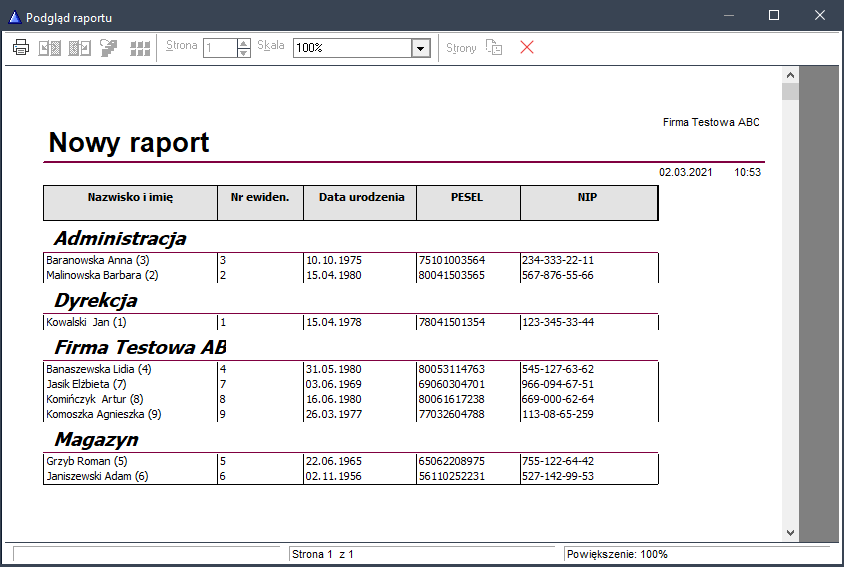Image resolution: width=844 pixels, height=567 pixels.
Task: Click the NIP value "234-333-22-11"
Action: 558,260
